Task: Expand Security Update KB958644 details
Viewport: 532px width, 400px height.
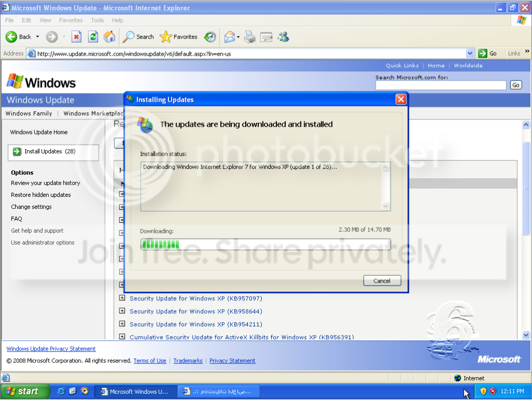Action: pyautogui.click(x=122, y=311)
